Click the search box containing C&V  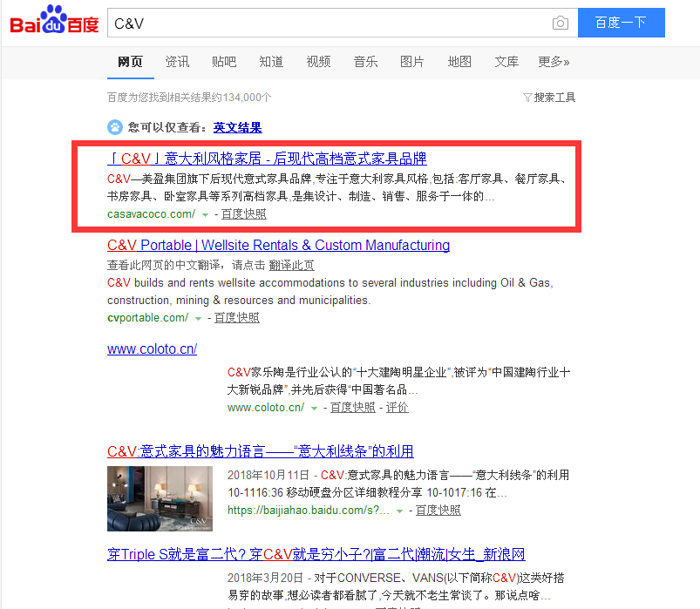(343, 23)
